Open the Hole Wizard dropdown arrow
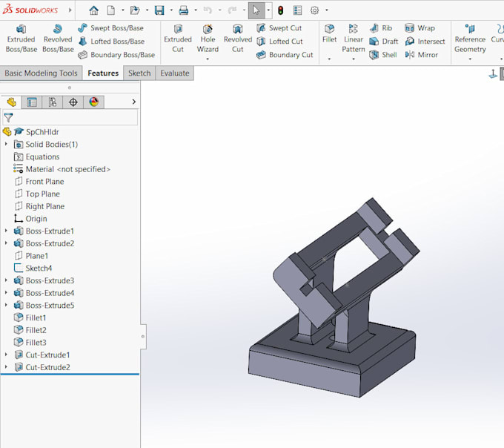This screenshot has width=504, height=448. click(x=208, y=59)
